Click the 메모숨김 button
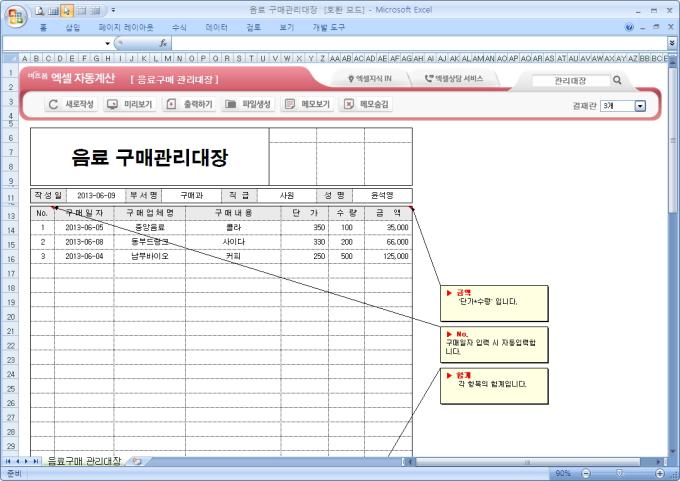680x481 pixels. coord(366,104)
